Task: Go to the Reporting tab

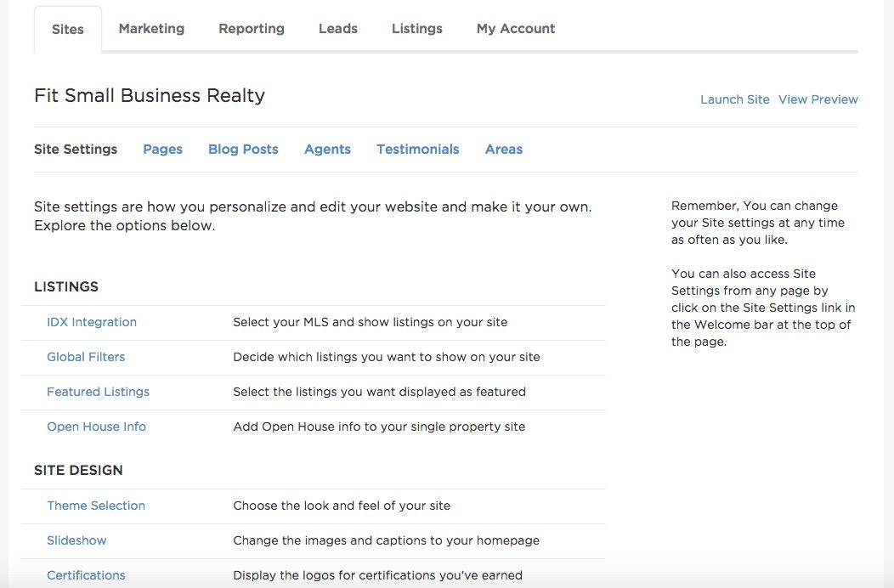Action: [252, 29]
